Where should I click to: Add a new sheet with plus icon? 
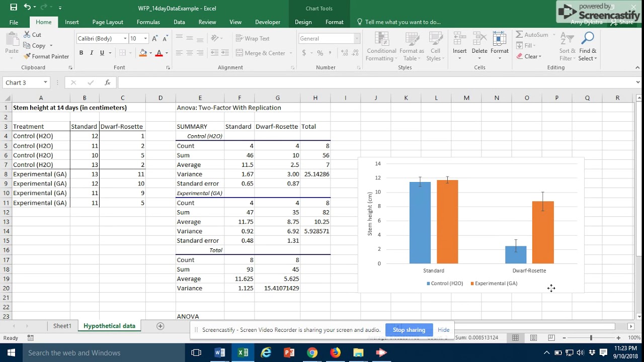pos(160,326)
